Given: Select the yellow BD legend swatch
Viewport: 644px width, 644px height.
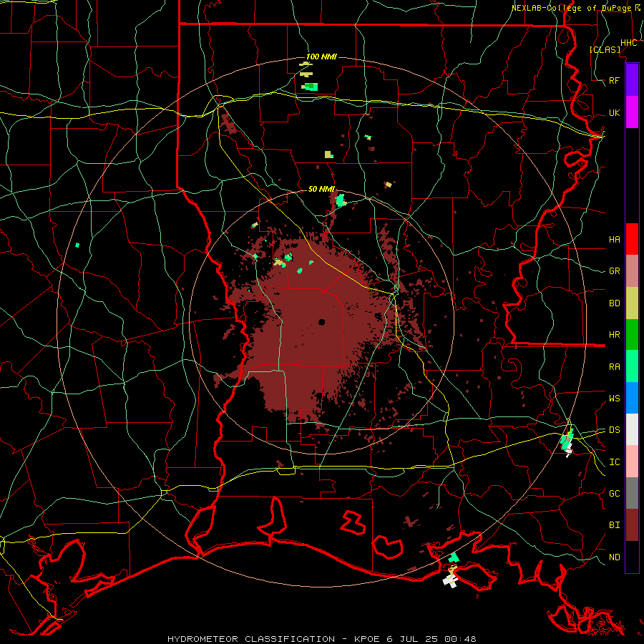Looking at the screenshot, I should coord(632,303).
